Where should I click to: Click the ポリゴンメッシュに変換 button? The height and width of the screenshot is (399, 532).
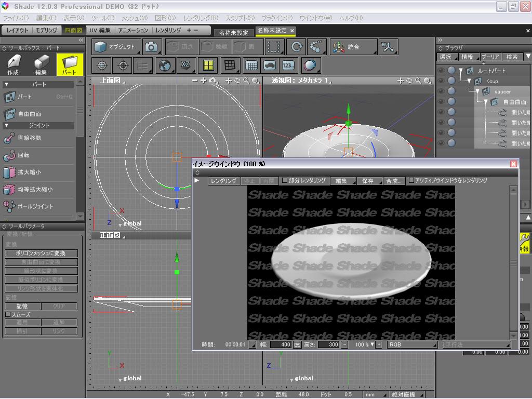click(x=41, y=253)
